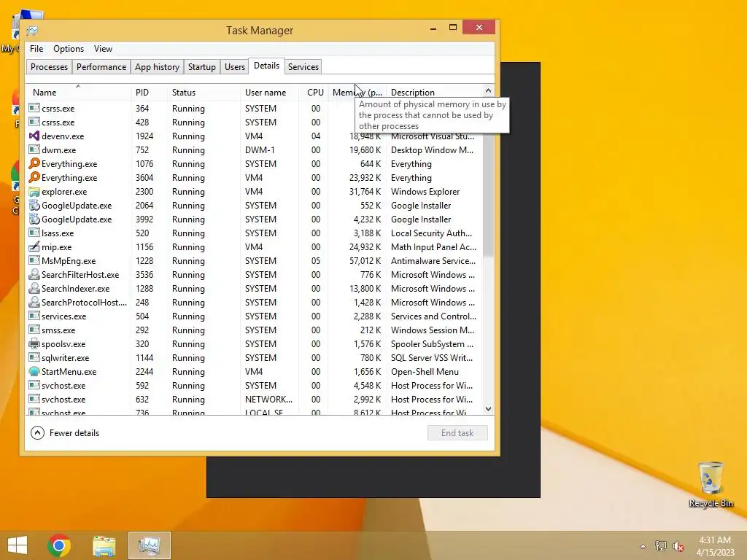Click the GoogleUpdate.exe icon for PID 3992
The width and height of the screenshot is (747, 560).
click(x=34, y=219)
